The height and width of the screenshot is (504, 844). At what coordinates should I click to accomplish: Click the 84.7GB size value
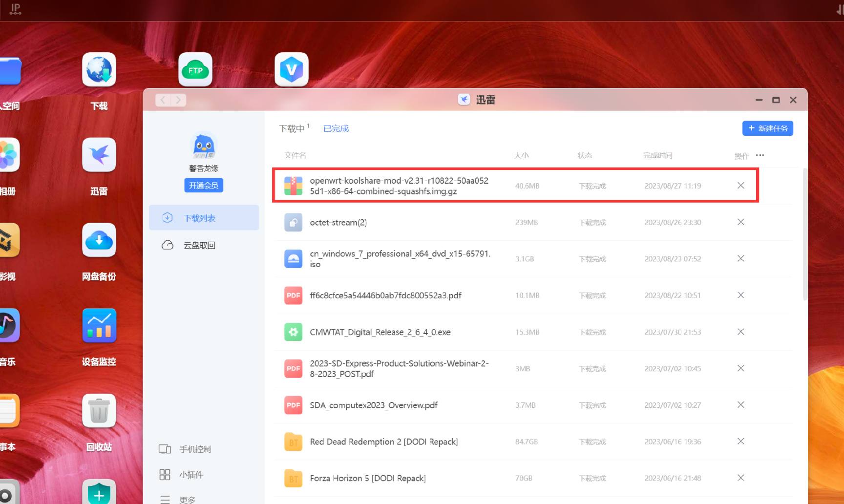click(527, 442)
